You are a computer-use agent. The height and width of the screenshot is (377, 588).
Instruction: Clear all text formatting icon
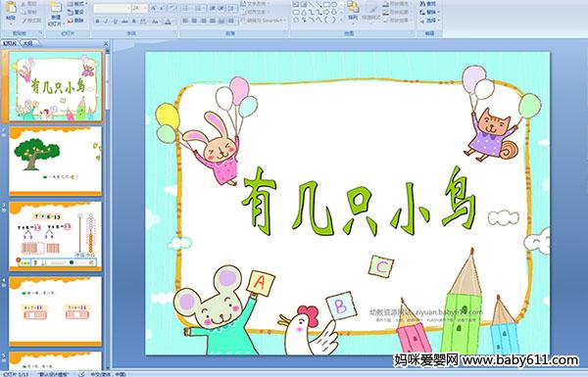pos(171,8)
